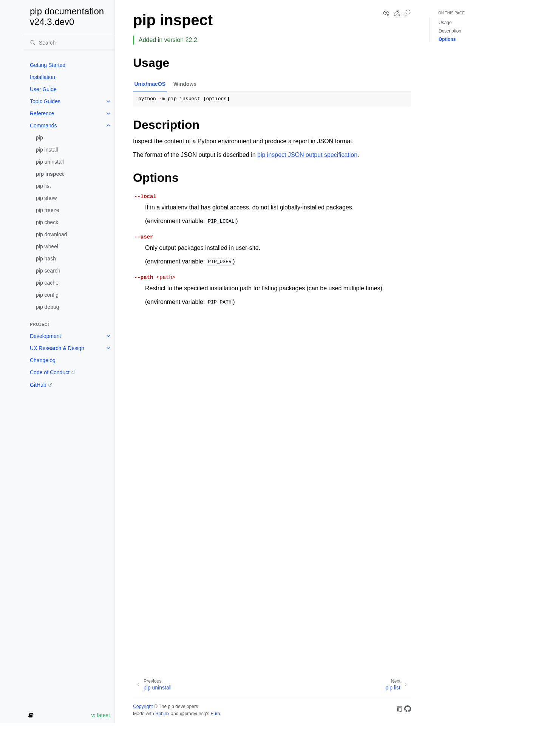Switch to the Unix/macOS tab

tap(150, 84)
